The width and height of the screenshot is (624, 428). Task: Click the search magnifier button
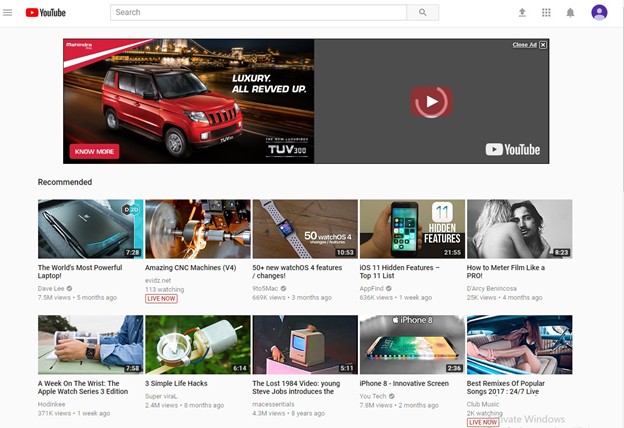[423, 12]
